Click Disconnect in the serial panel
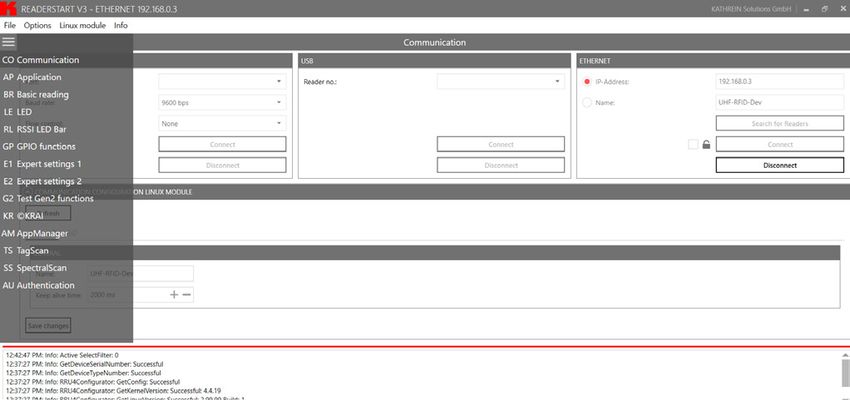 pyautogui.click(x=222, y=165)
